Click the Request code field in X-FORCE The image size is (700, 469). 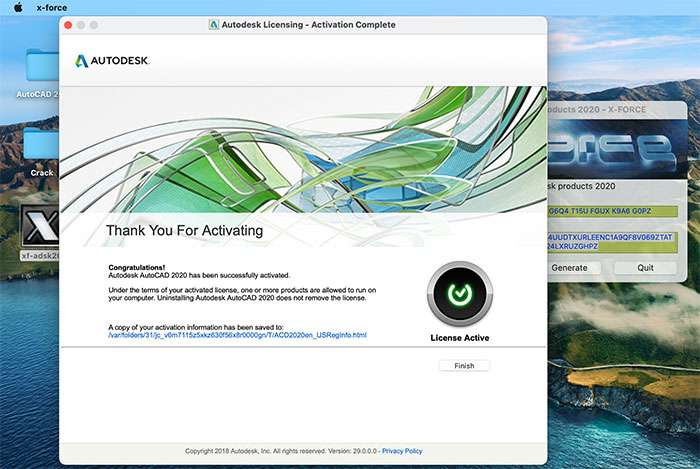(x=612, y=211)
